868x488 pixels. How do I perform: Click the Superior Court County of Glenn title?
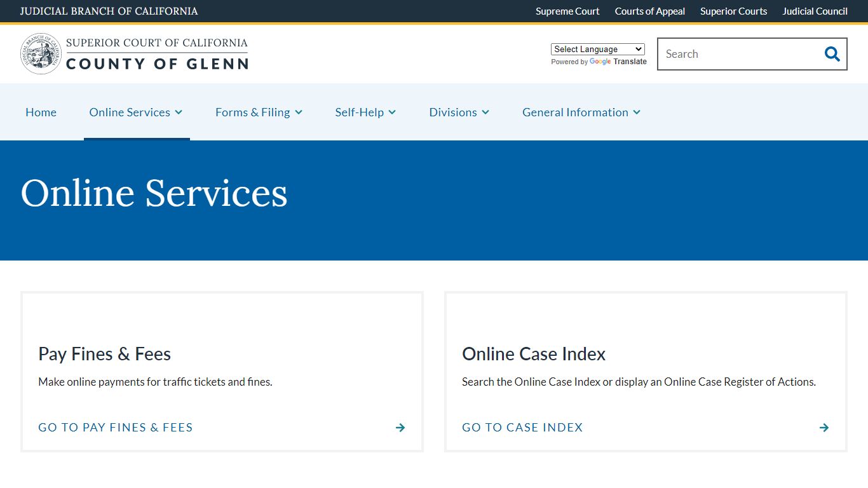coord(157,53)
